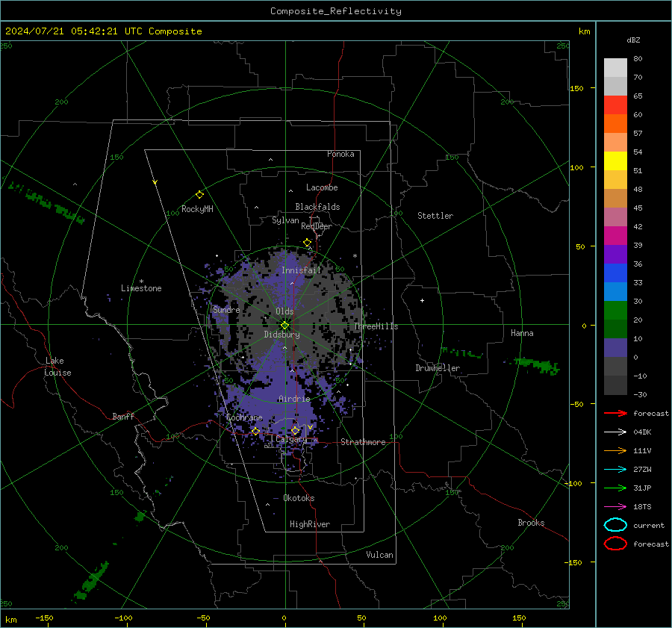Select the orange 57–60 dBZ color swatch

pyautogui.click(x=615, y=123)
